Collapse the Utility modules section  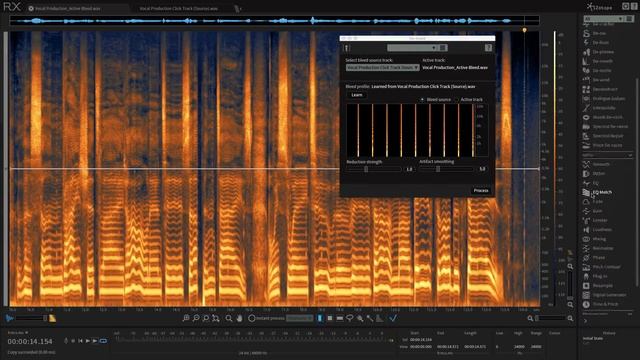click(630, 156)
